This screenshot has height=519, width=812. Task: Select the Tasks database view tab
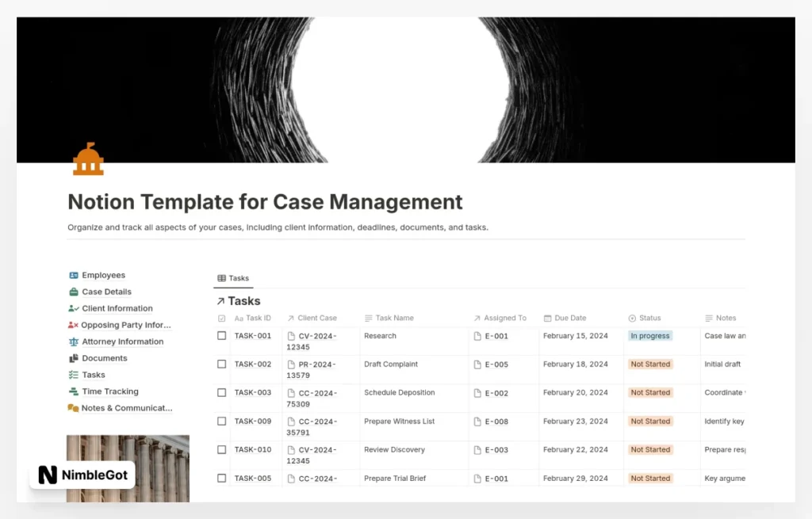tap(233, 278)
